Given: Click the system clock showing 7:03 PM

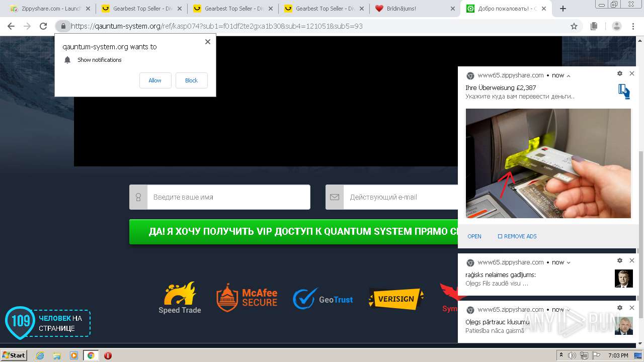Looking at the screenshot, I should (618, 355).
